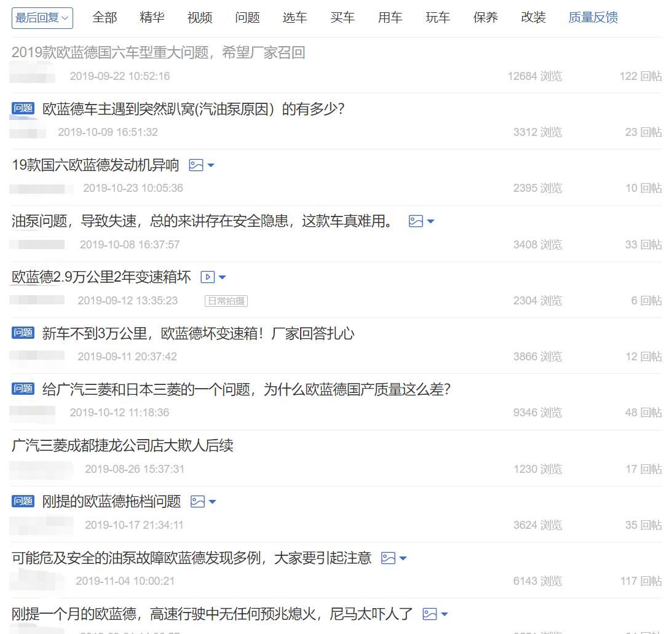Click video icon beside 变速箱坏 post
This screenshot has width=672, height=634.
coord(207,277)
